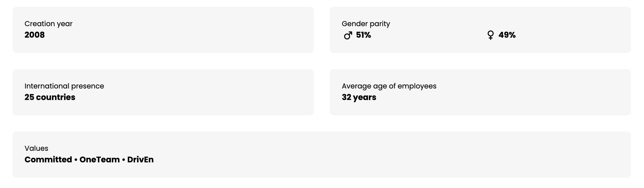644x188 pixels.
Task: Click the "OneTeam" value word
Action: [100, 160]
